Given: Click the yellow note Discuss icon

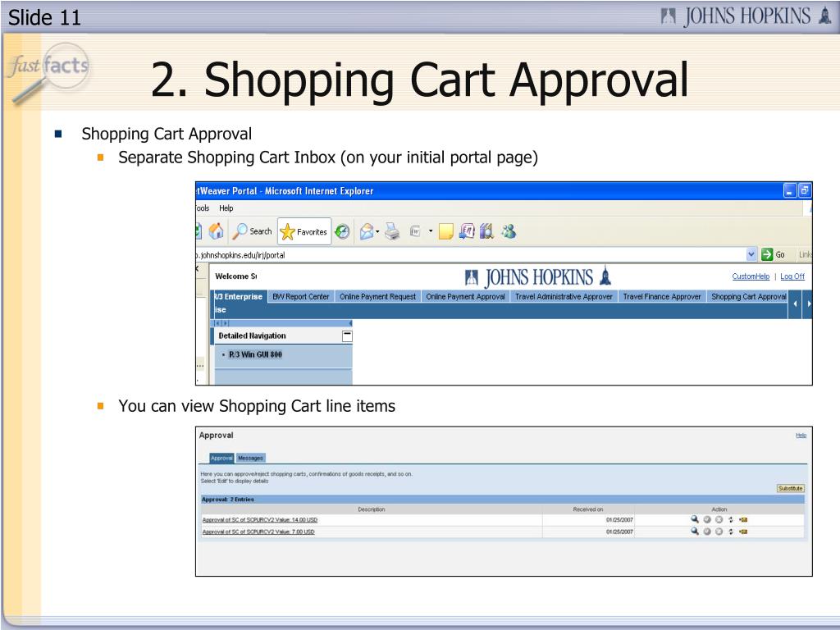Looking at the screenshot, I should (445, 231).
